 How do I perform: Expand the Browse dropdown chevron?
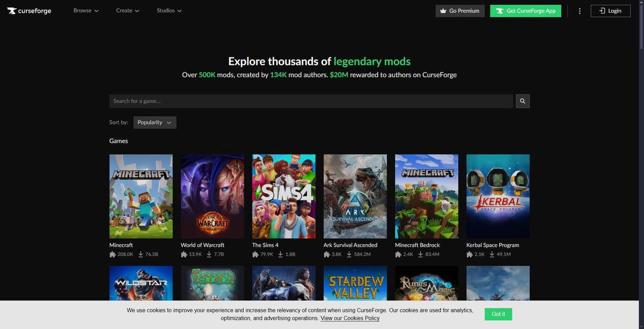click(97, 10)
